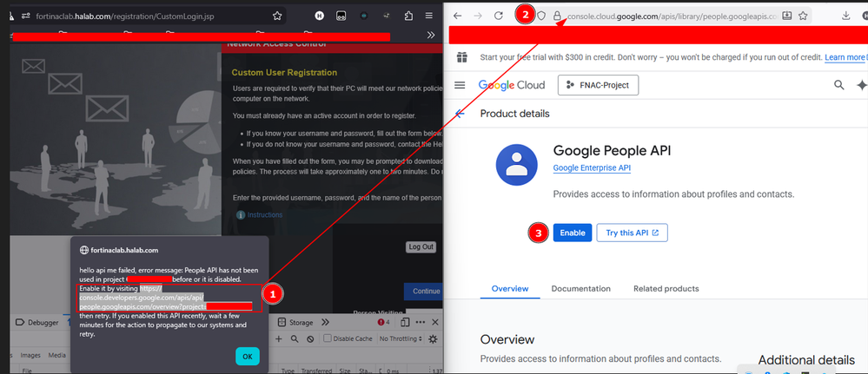Open network settings gear icon
The image size is (868, 374).
[x=433, y=338]
